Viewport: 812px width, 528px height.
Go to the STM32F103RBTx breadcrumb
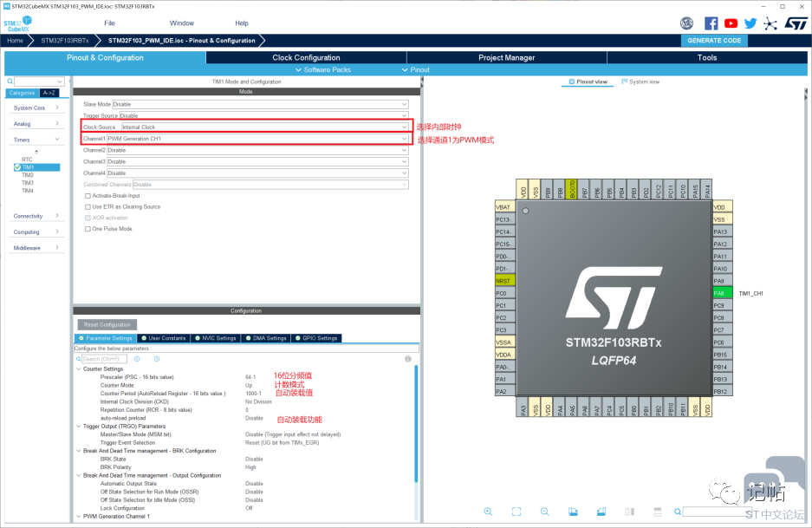(x=65, y=41)
